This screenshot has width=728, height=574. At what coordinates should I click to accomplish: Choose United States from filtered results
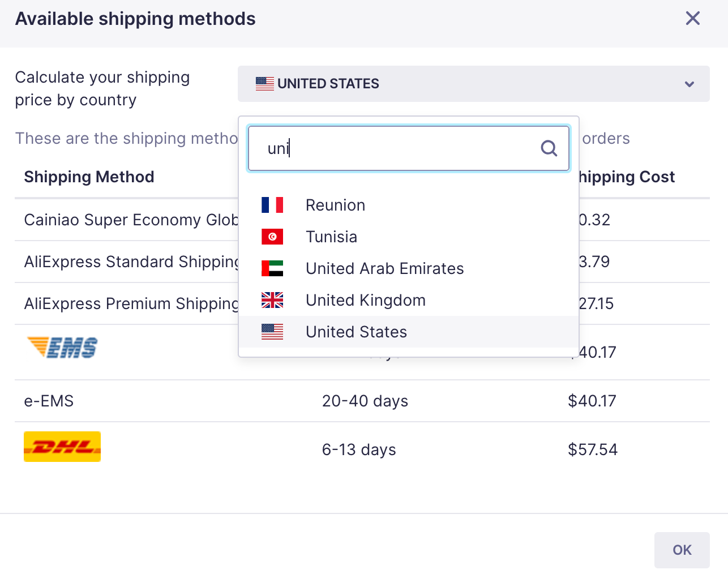point(356,332)
